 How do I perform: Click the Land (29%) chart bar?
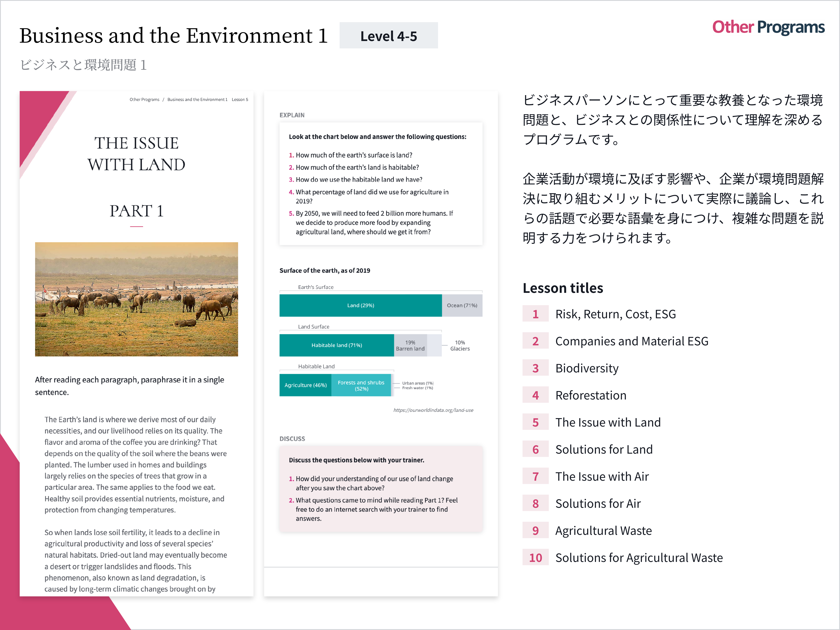360,305
